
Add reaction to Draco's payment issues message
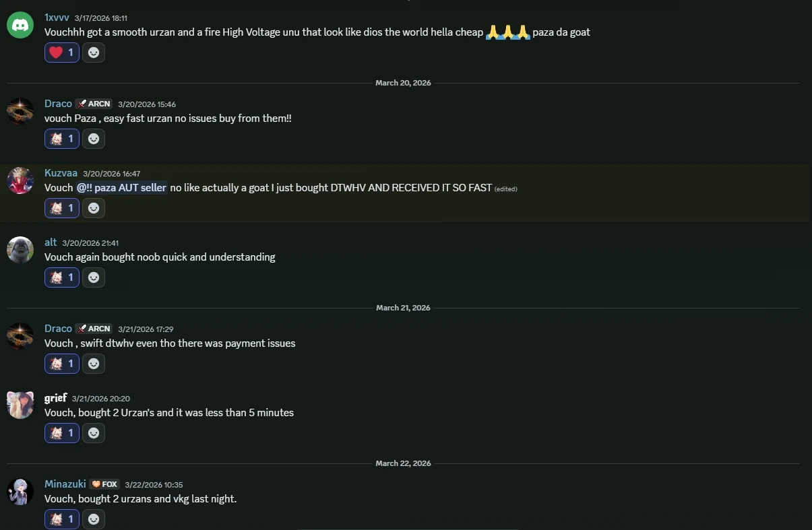click(x=94, y=364)
